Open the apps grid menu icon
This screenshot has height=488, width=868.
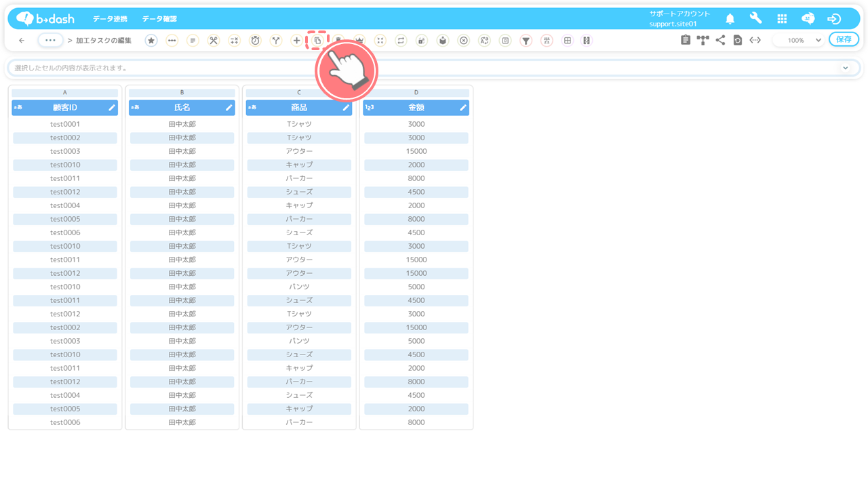tap(782, 19)
